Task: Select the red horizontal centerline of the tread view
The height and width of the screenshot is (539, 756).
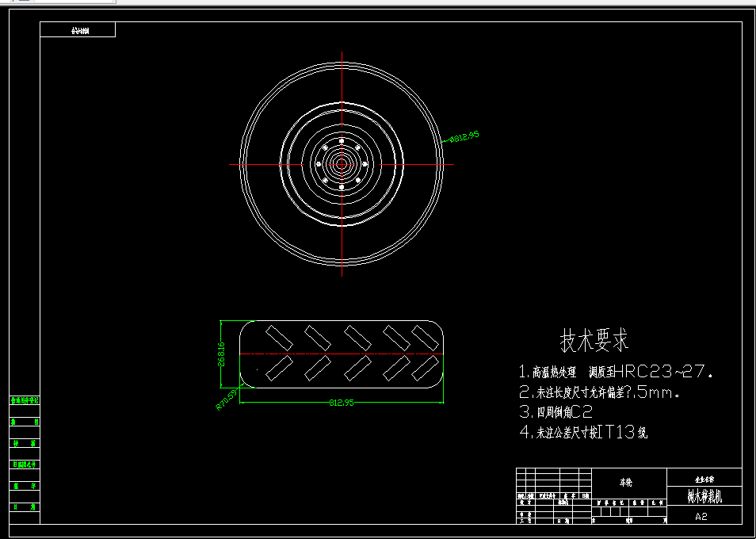Action: tap(342, 354)
